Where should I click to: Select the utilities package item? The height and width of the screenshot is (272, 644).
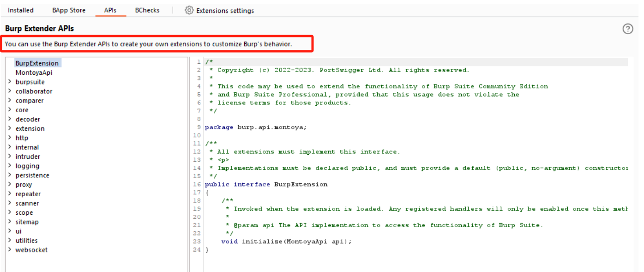27,241
